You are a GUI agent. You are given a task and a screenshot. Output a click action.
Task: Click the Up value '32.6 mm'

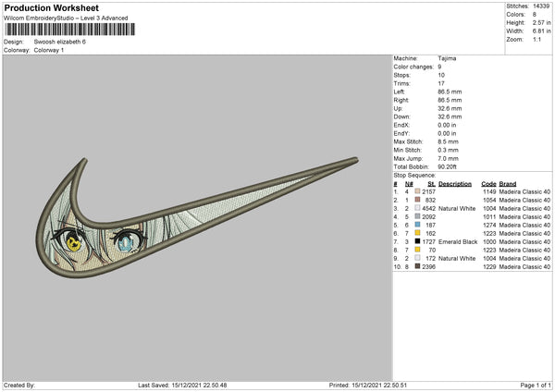tap(450, 108)
